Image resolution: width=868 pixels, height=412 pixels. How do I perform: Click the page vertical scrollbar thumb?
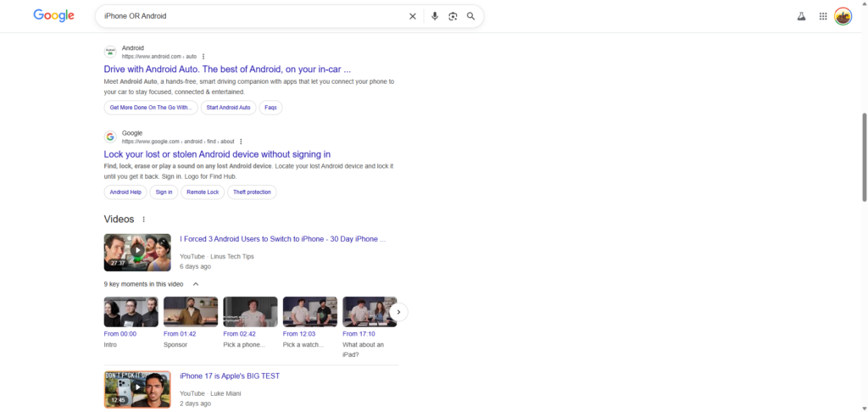pos(864,158)
